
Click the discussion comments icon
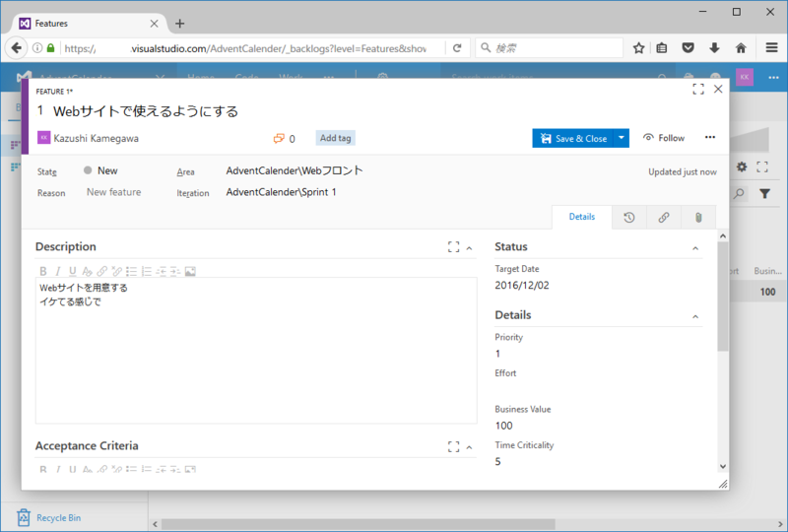(279, 138)
